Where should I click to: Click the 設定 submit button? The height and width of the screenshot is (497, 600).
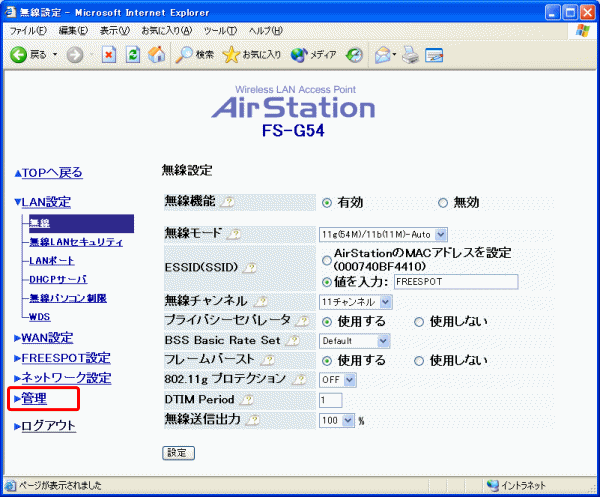click(178, 453)
